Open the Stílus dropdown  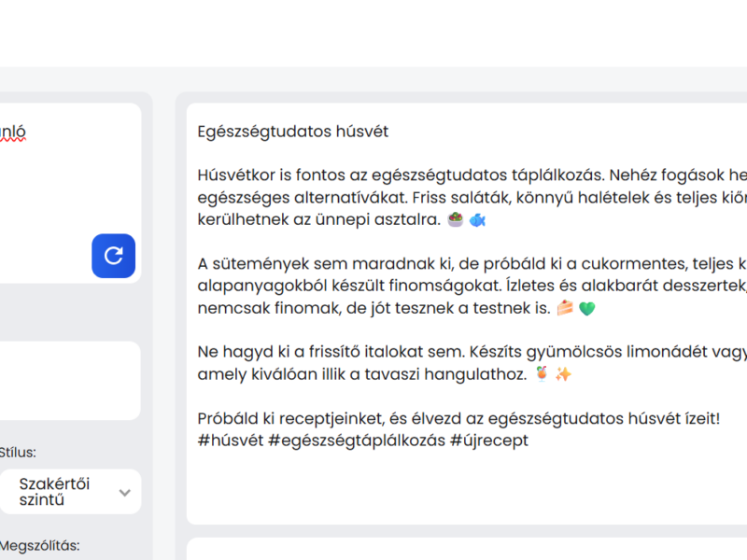71,491
